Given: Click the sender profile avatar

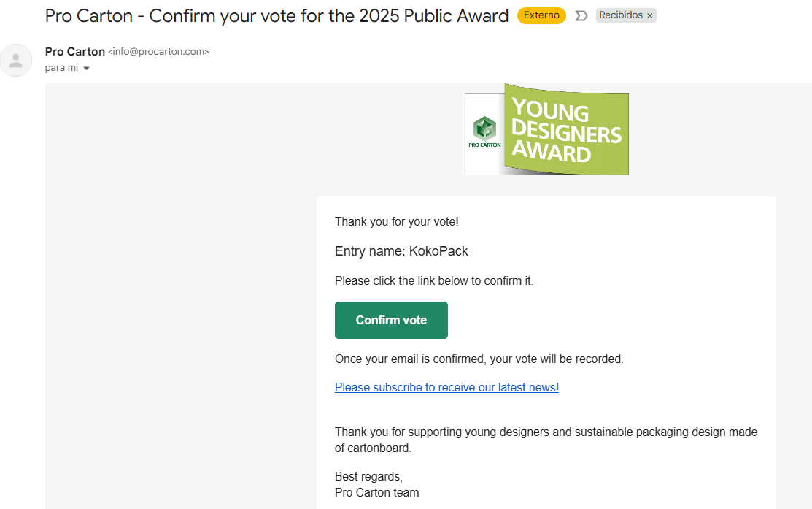Looking at the screenshot, I should coord(16,60).
